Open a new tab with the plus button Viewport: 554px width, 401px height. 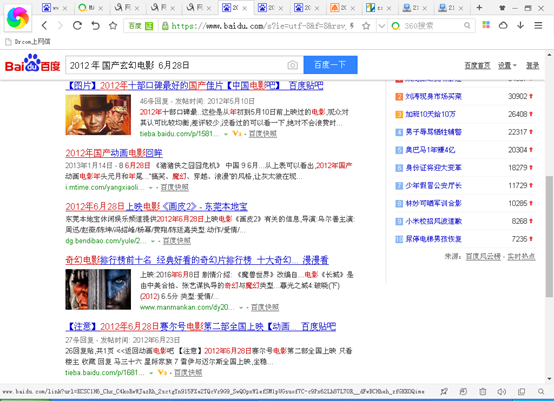click(479, 7)
